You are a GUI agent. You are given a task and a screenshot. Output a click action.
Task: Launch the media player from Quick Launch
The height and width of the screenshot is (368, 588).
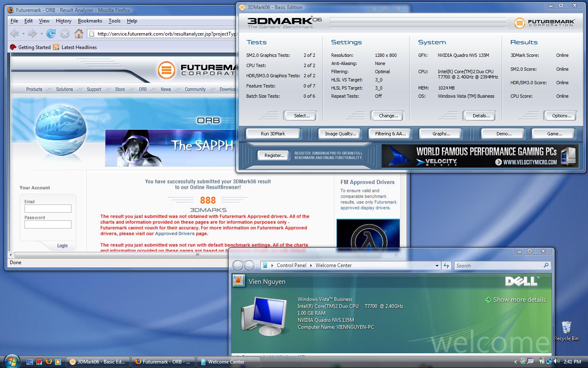(x=58, y=362)
